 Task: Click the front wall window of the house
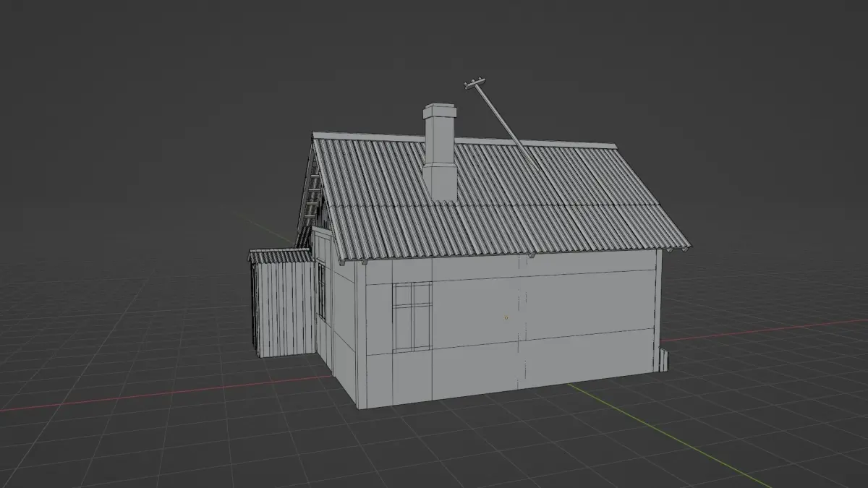click(412, 317)
